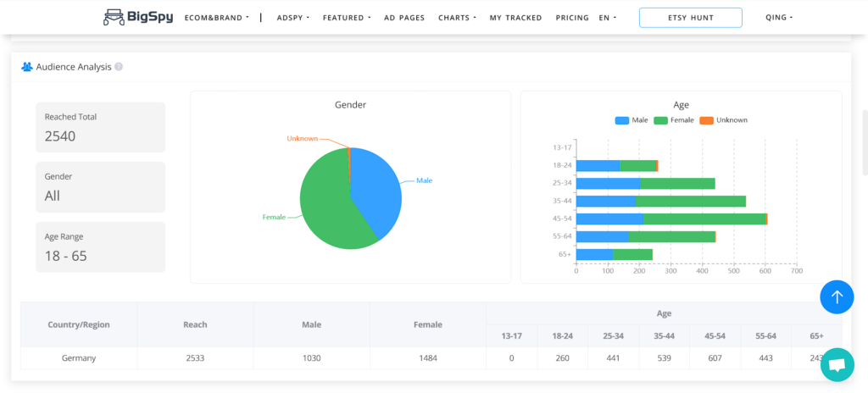Click the Male label beside pie chart
Viewport: 868px width, 393px height.
pos(425,180)
